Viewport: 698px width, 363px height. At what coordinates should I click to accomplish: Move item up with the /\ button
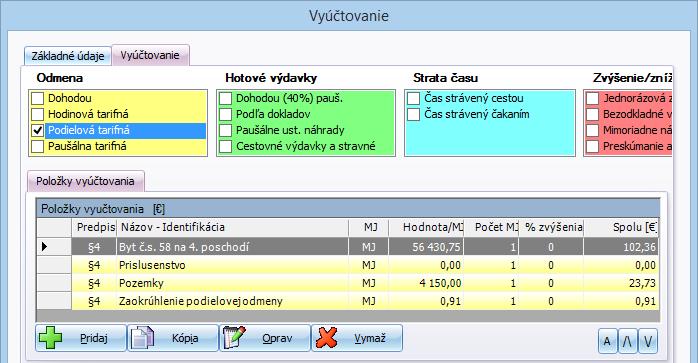pos(627,341)
